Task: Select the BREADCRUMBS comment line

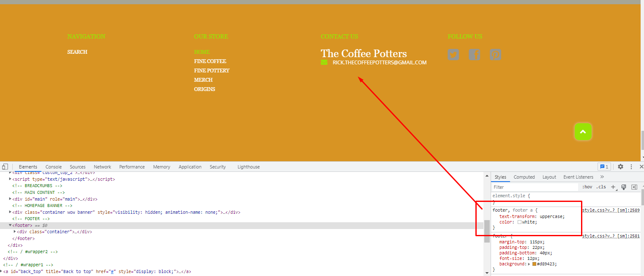Action: click(37, 186)
